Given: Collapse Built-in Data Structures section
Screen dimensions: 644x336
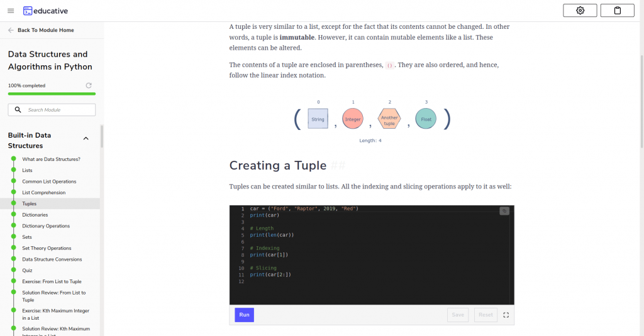Looking at the screenshot, I should [86, 138].
